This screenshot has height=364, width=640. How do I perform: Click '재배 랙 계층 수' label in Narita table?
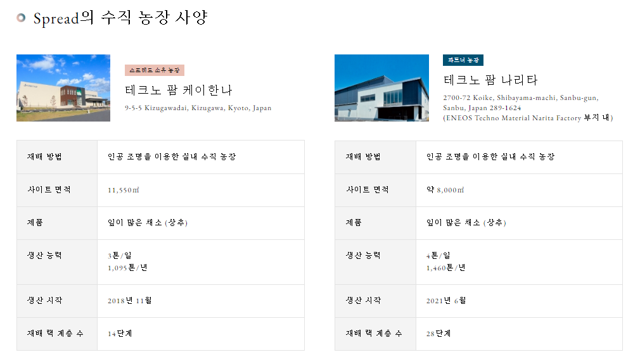[374, 334]
